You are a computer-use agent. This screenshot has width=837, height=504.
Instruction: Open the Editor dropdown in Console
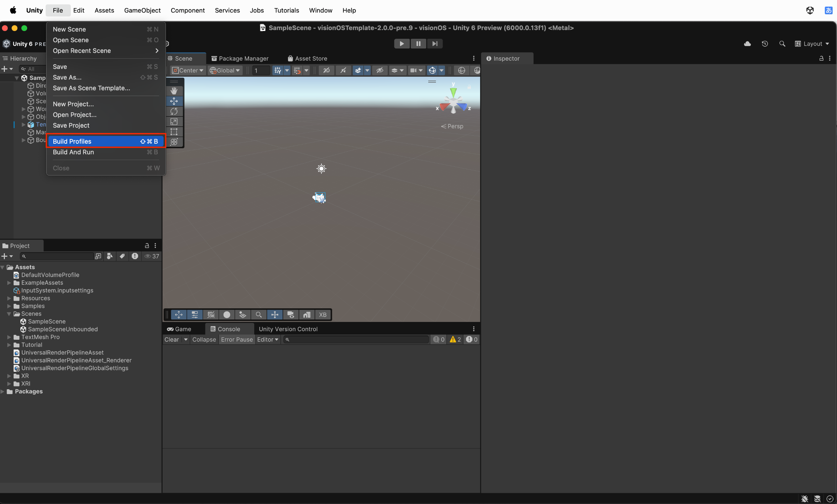pyautogui.click(x=267, y=339)
